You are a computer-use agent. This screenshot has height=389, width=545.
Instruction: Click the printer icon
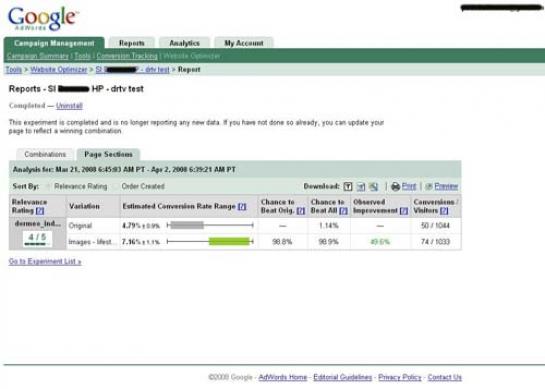pyautogui.click(x=396, y=187)
